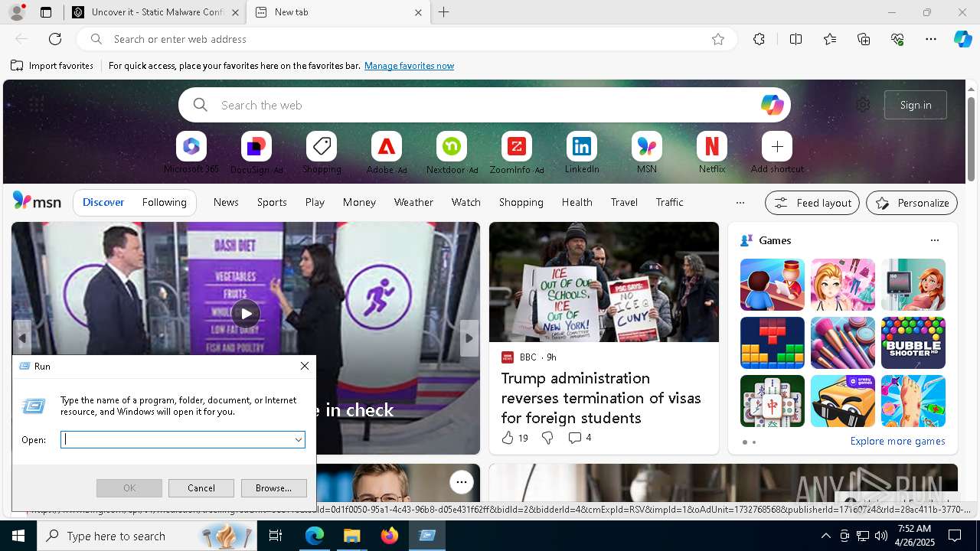Open File Explorer from the taskbar
The width and height of the screenshot is (980, 551).
coord(351,536)
